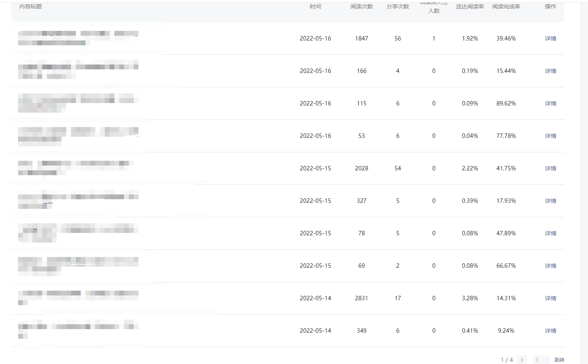Click the 2022-05-14 date beside 2831 reads
The width and height of the screenshot is (588, 364).
[315, 298]
